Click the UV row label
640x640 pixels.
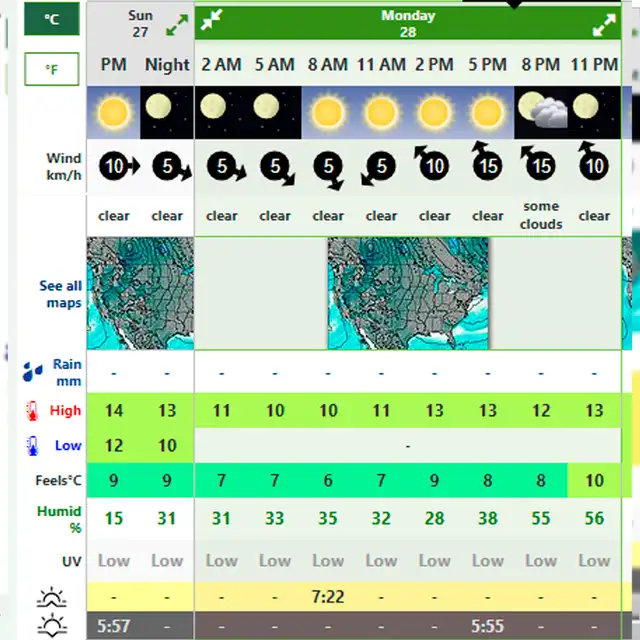pyautogui.click(x=71, y=562)
